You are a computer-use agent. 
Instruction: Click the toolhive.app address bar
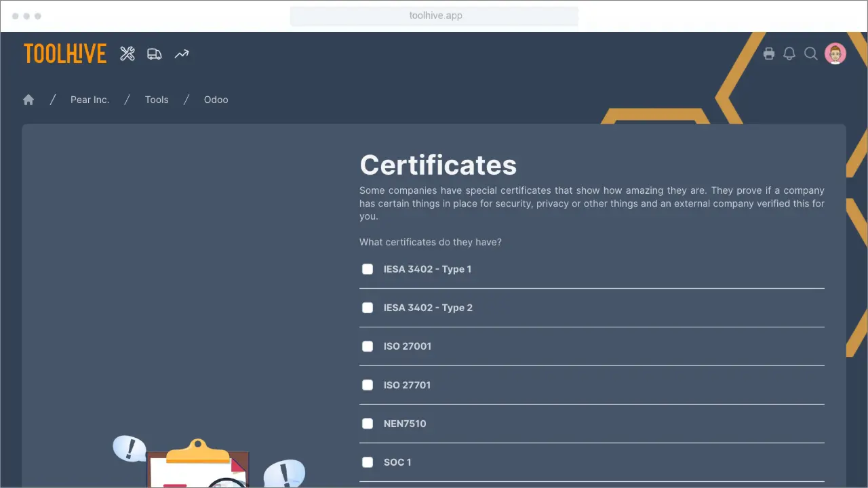[x=434, y=15]
